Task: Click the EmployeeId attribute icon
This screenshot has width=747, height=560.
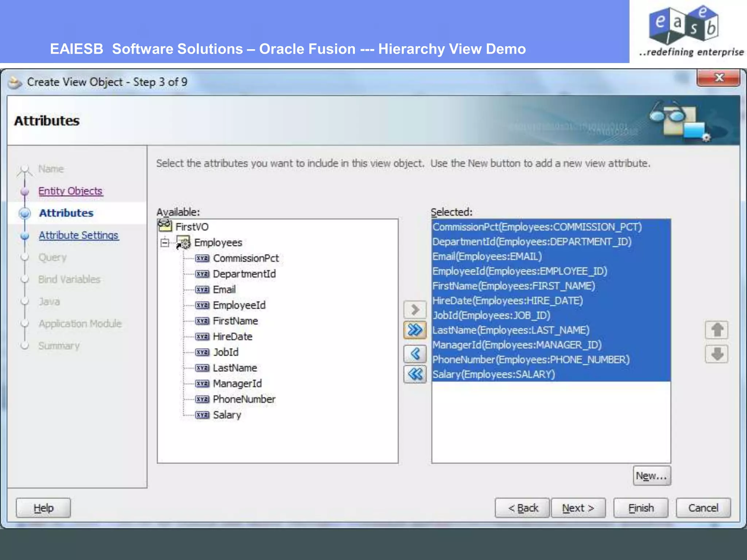Action: [x=202, y=305]
